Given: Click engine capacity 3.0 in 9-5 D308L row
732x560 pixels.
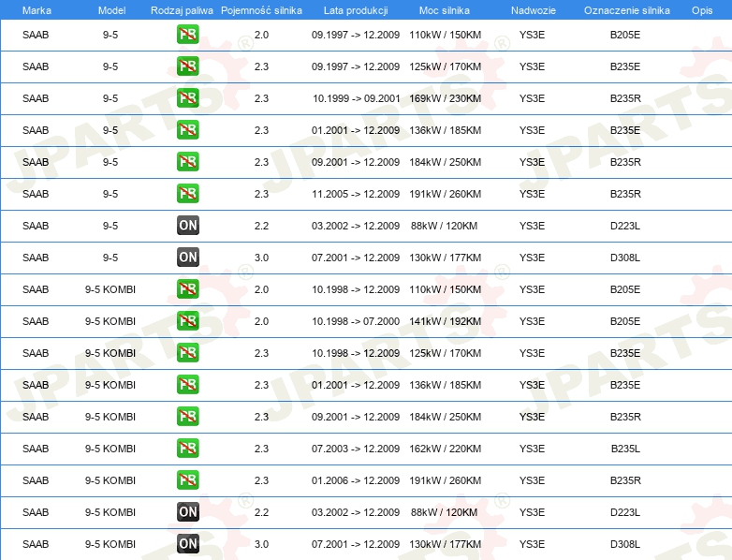Looking at the screenshot, I should [x=261, y=258].
